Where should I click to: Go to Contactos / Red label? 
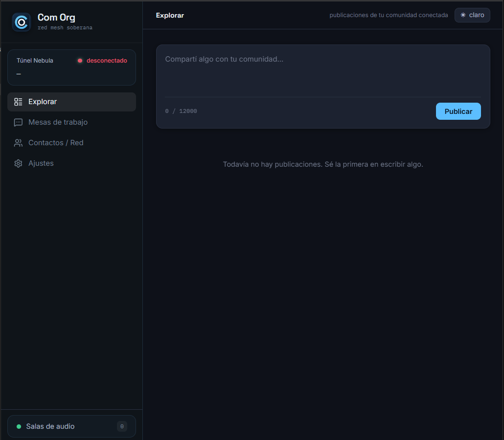[x=56, y=143]
